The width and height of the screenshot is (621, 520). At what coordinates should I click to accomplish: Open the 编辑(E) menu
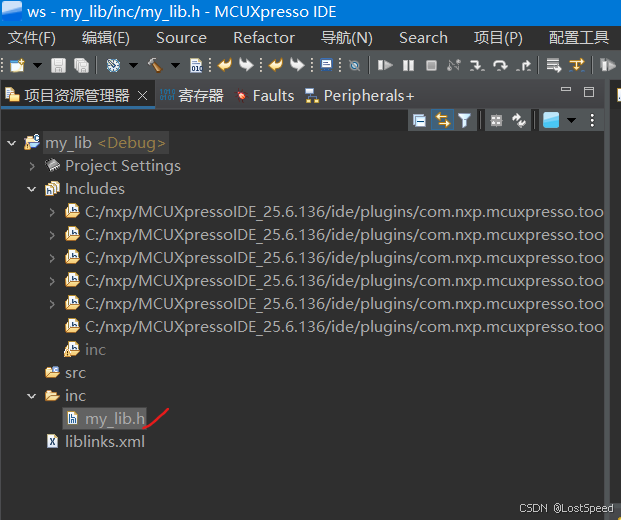(106, 38)
